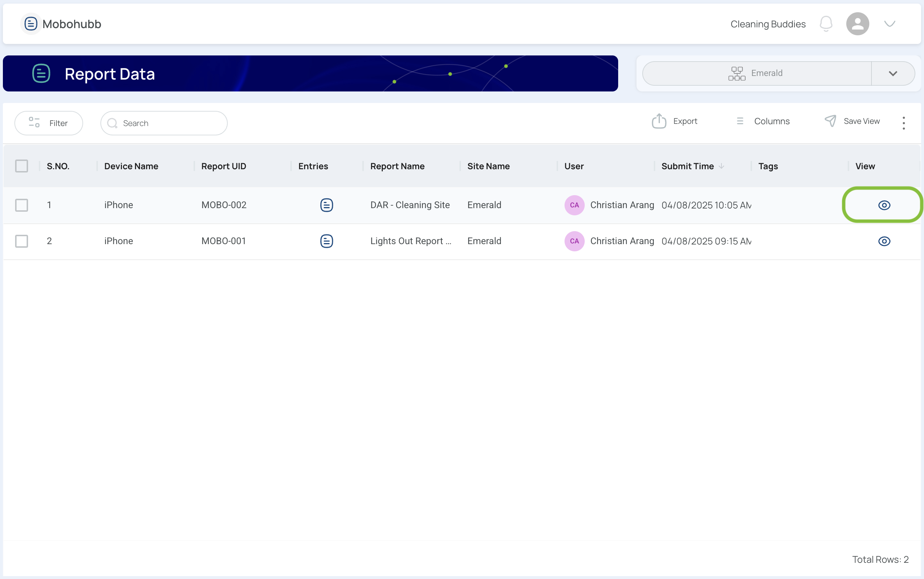Screen dimensions: 924x579
Task: Open the Emerald site selector dropdown arrow
Action: (x=893, y=73)
